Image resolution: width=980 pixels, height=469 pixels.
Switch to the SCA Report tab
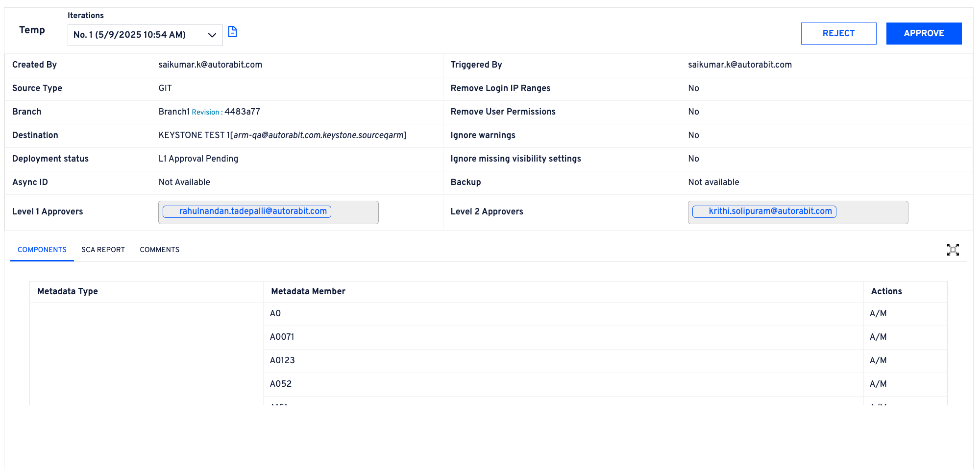(103, 250)
